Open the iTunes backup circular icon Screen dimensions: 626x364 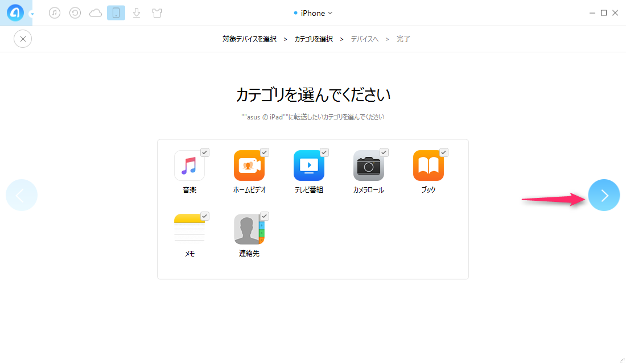75,13
